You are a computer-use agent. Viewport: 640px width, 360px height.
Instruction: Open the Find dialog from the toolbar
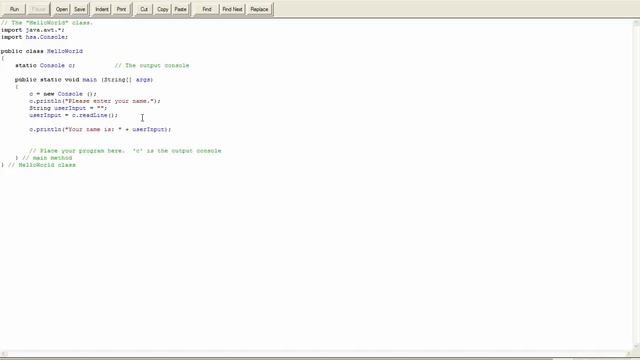(207, 9)
